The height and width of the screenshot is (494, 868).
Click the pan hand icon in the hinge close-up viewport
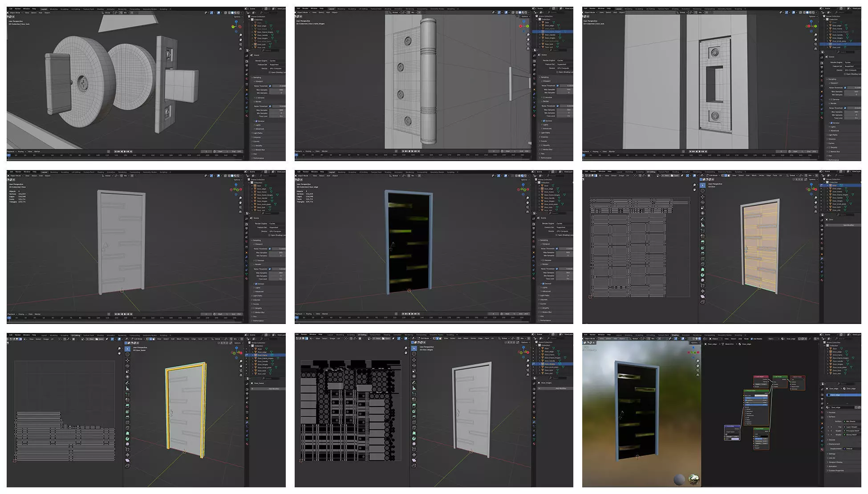[x=527, y=40]
